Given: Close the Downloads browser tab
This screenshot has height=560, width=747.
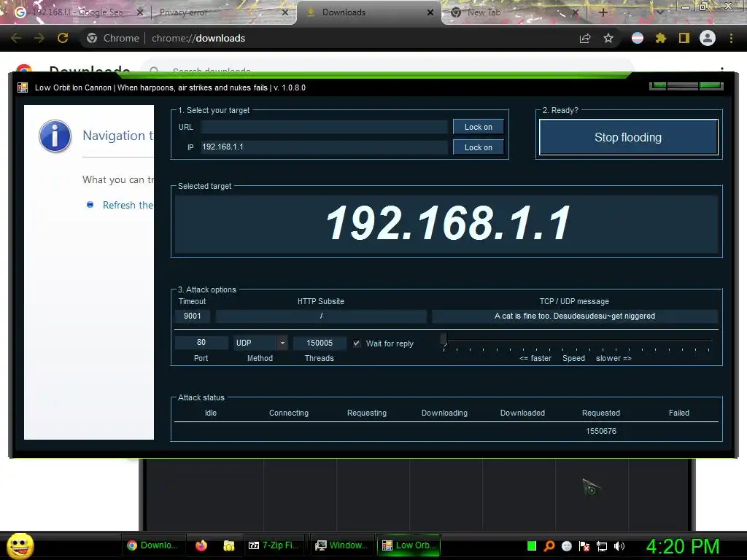Looking at the screenshot, I should [430, 12].
